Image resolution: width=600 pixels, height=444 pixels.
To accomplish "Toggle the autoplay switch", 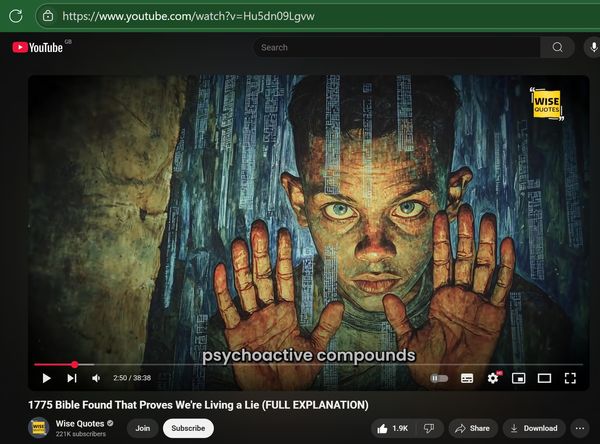I will click(x=439, y=378).
